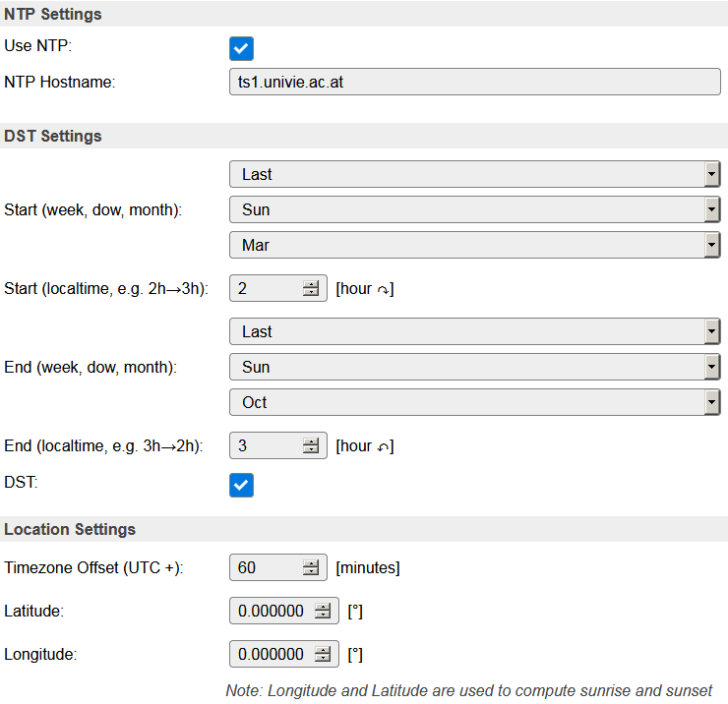Focus the Timezone Offset minutes field

pos(266,567)
